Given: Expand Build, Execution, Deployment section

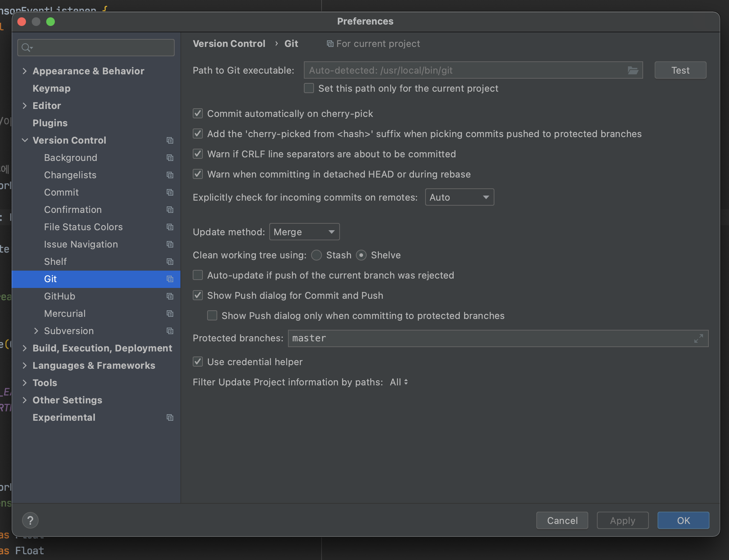Looking at the screenshot, I should pyautogui.click(x=25, y=348).
